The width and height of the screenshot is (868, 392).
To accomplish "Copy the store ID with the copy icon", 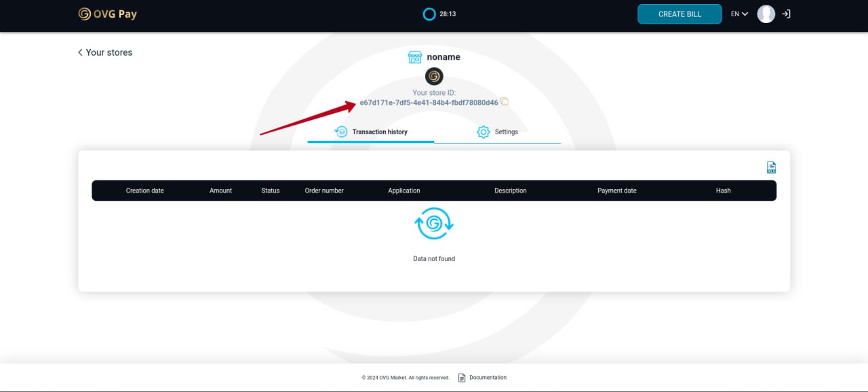I will [x=505, y=102].
